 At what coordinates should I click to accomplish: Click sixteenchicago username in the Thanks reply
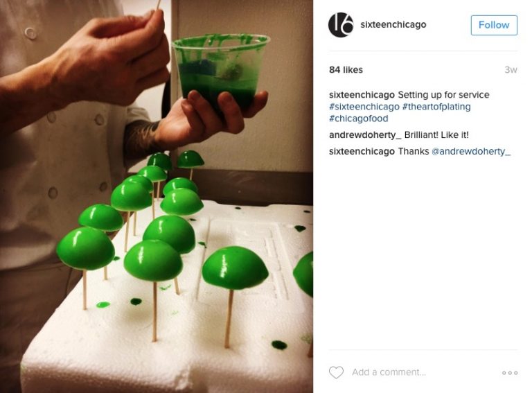click(x=362, y=151)
